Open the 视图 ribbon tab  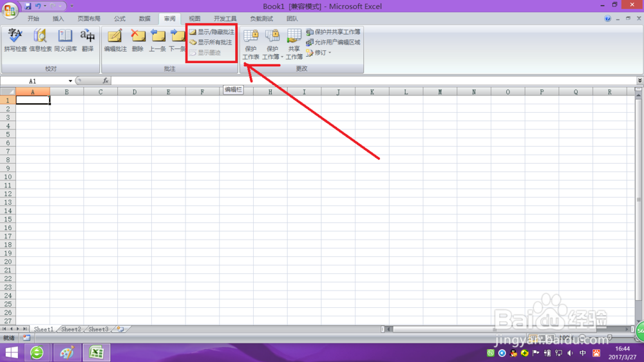pyautogui.click(x=194, y=19)
